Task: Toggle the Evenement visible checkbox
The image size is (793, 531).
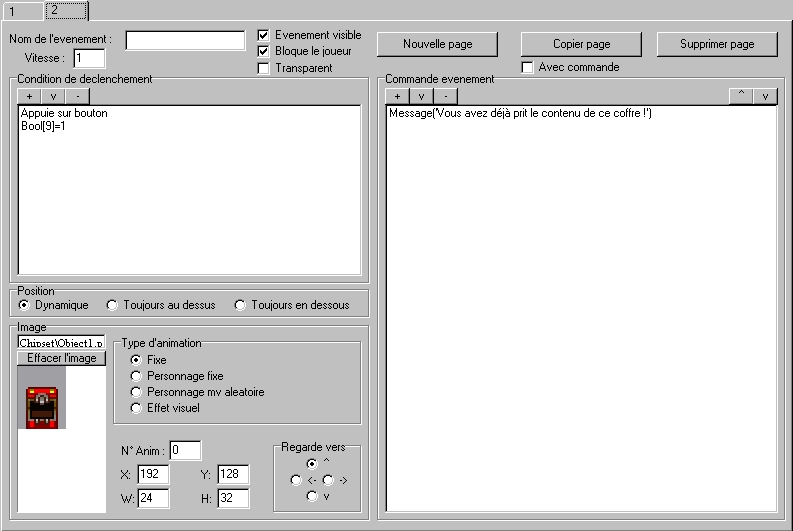Action: [x=264, y=35]
